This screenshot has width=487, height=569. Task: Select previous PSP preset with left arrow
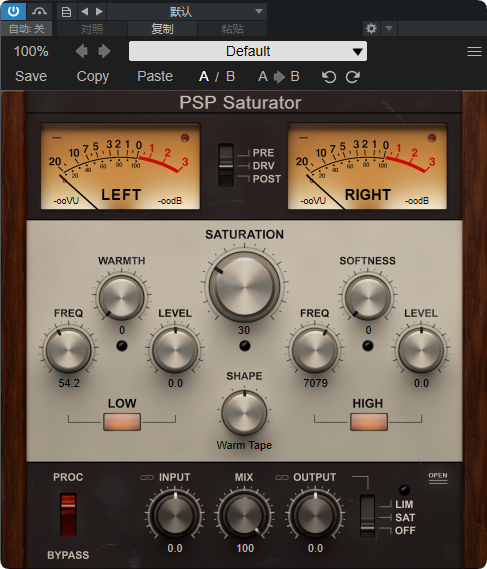coord(82,51)
